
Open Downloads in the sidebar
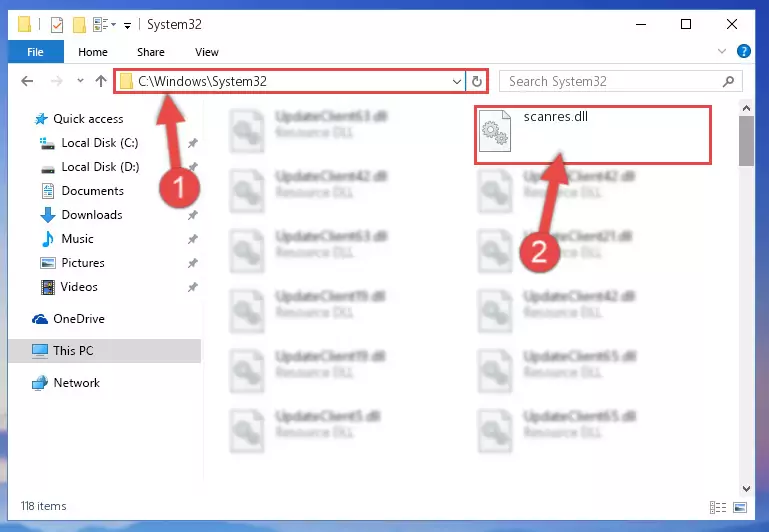pyautogui.click(x=92, y=215)
